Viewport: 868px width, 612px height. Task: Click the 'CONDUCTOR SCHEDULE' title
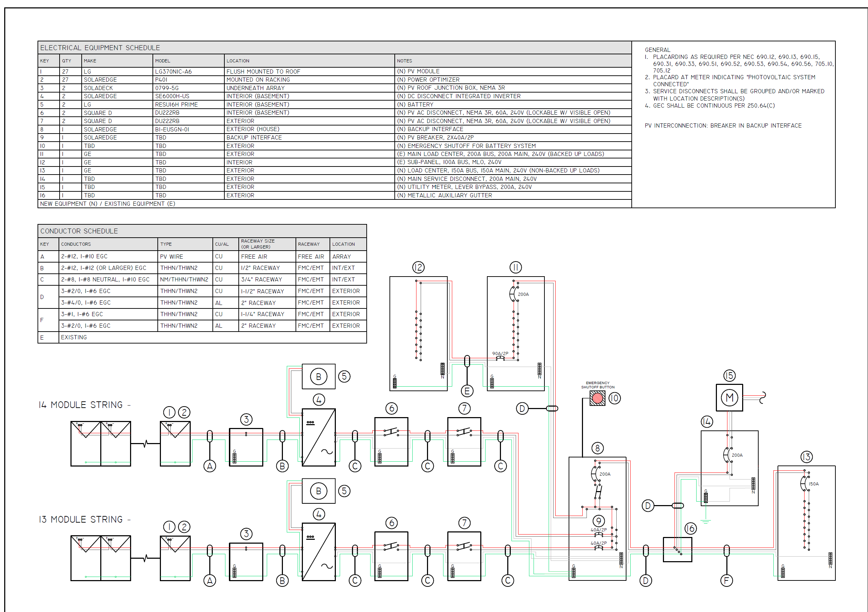click(79, 231)
